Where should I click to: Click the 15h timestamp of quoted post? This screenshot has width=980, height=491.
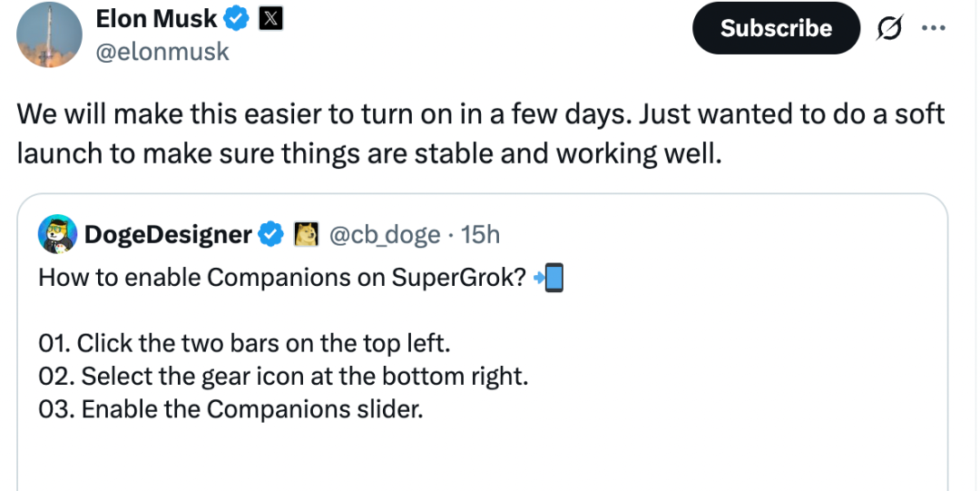point(480,234)
